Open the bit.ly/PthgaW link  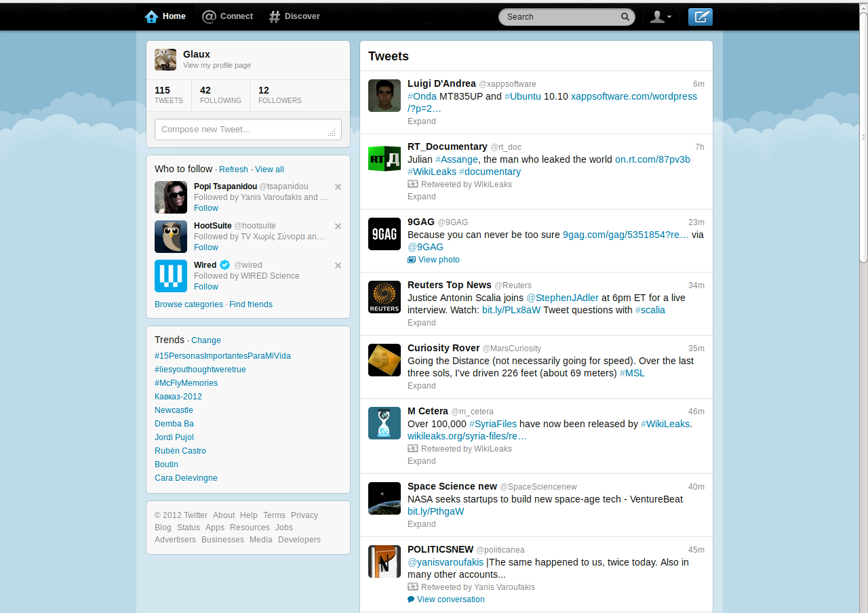pyautogui.click(x=435, y=511)
